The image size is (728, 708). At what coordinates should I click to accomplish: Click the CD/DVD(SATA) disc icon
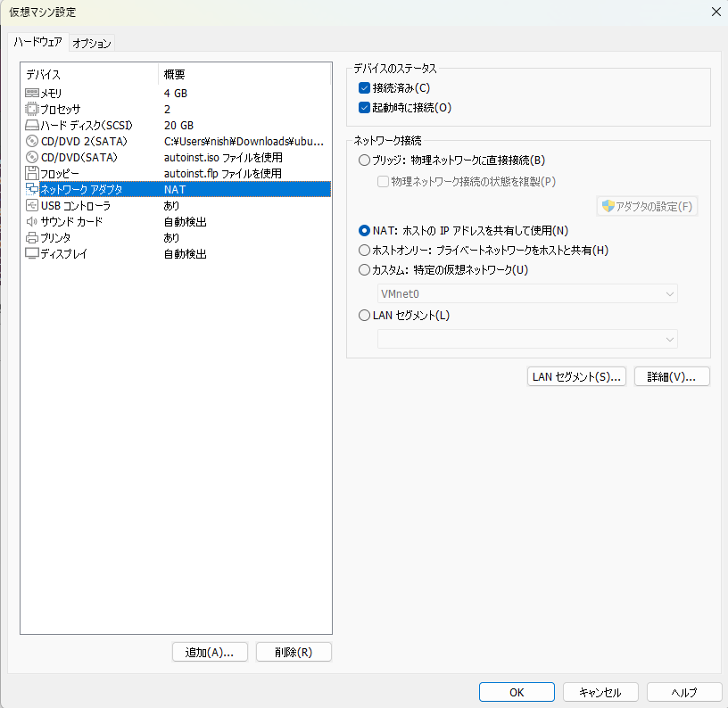(x=31, y=157)
